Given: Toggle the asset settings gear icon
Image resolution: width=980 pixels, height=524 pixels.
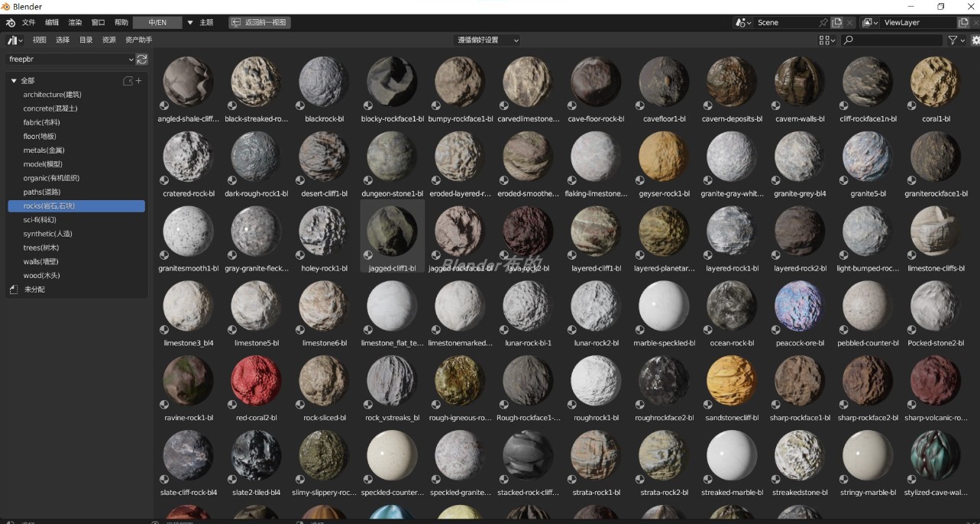Looking at the screenshot, I should pos(975,40).
